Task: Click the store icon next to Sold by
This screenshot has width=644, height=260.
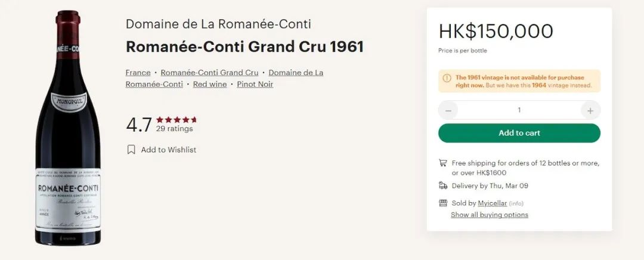Action: (x=443, y=203)
